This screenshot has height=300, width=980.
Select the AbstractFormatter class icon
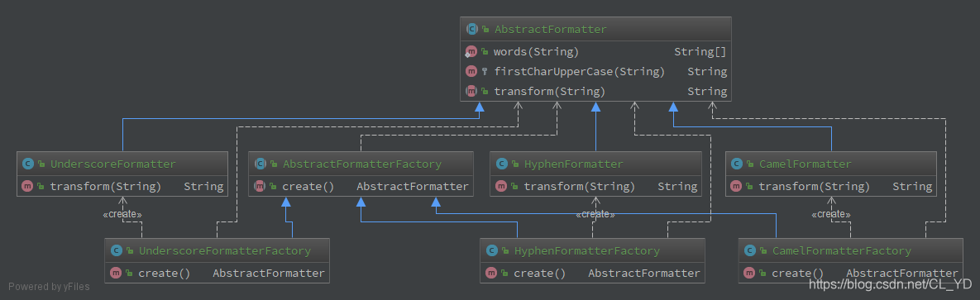472,30
